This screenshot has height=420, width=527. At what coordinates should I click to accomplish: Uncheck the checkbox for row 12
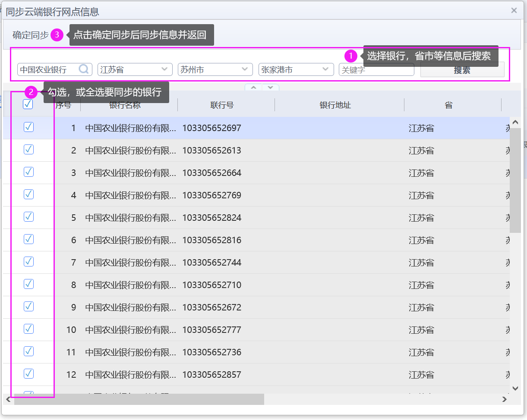click(x=28, y=373)
